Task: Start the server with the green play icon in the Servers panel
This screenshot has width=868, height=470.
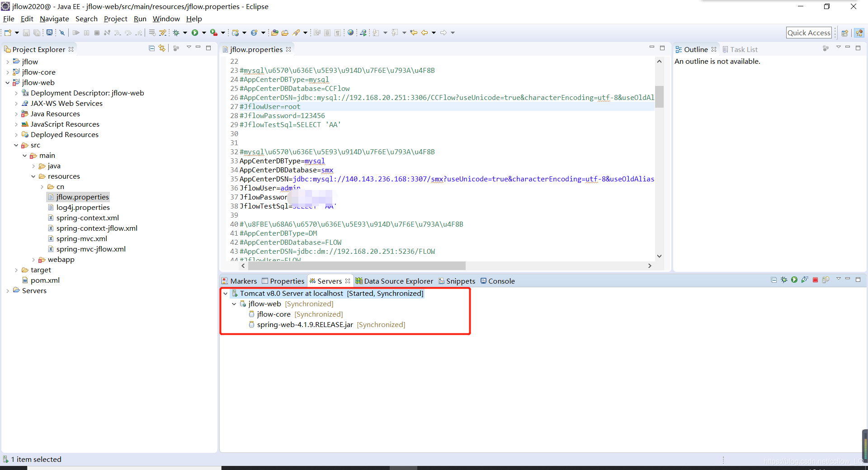Action: [794, 280]
